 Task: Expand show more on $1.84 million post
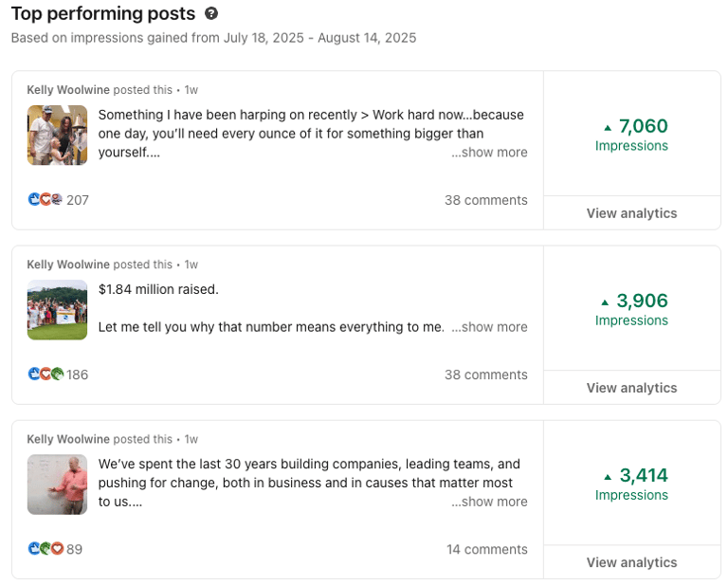click(x=489, y=327)
